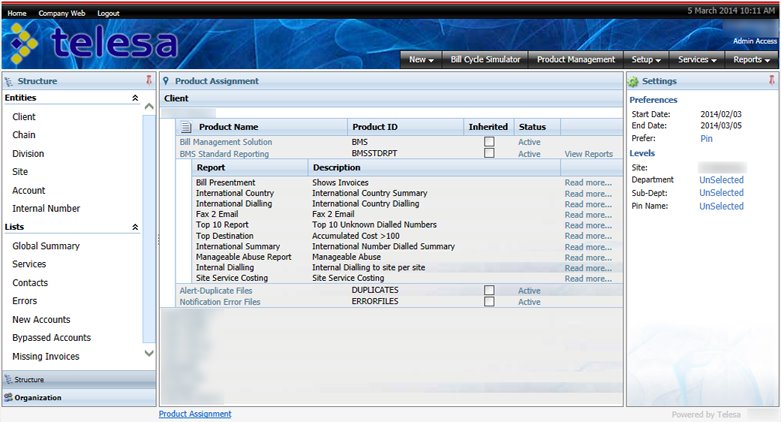Screen dimensions: 781x422
Task: Click the End Date value 2014/03/05
Action: (721, 126)
